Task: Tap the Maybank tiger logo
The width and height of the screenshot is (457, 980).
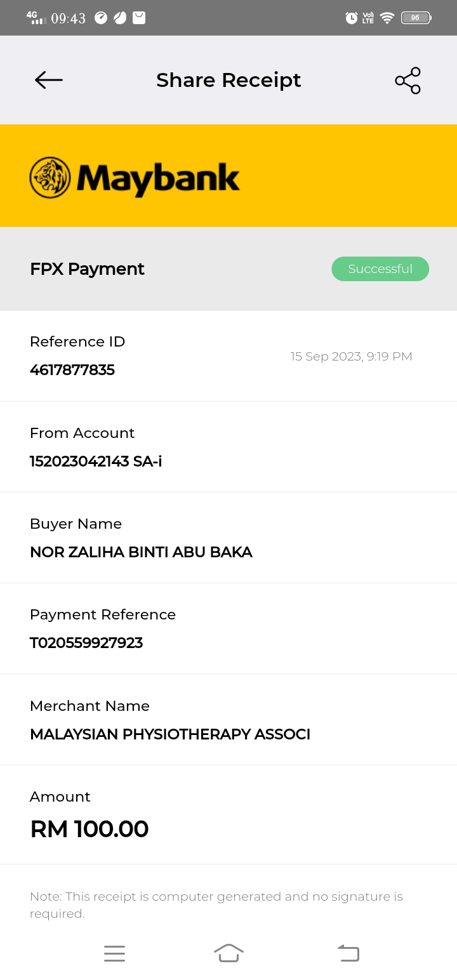Action: (x=50, y=178)
